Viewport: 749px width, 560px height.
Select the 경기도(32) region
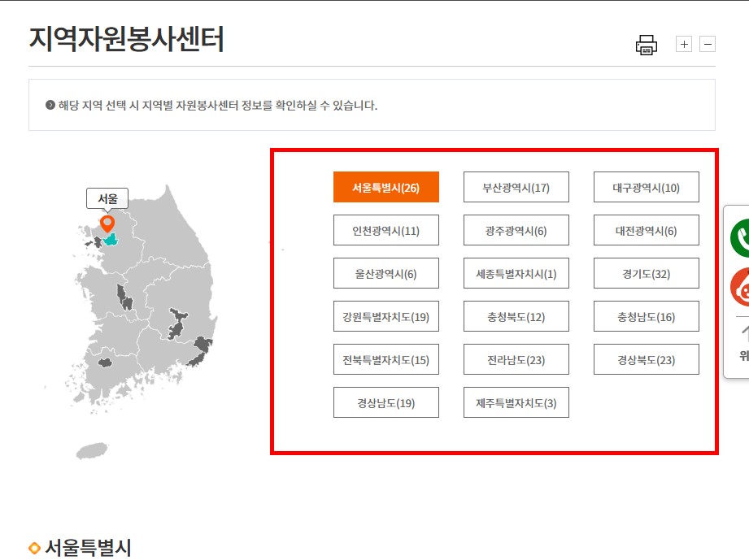(x=646, y=273)
